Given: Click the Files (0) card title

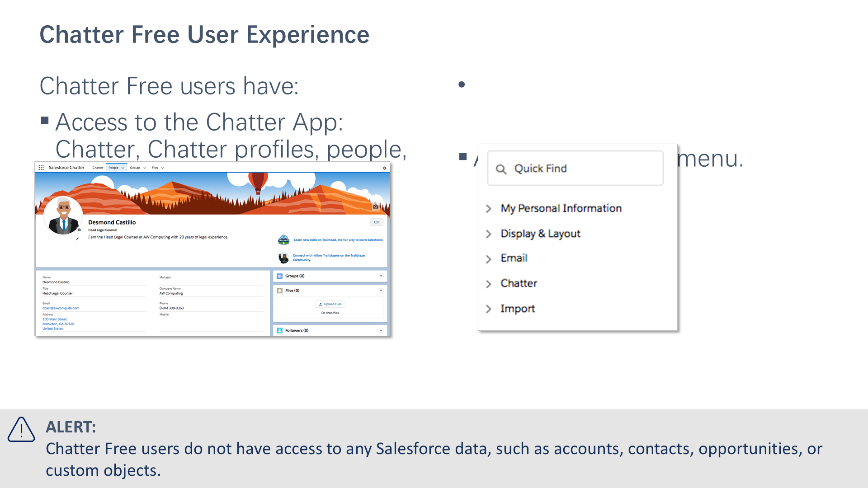Looking at the screenshot, I should pyautogui.click(x=292, y=291).
